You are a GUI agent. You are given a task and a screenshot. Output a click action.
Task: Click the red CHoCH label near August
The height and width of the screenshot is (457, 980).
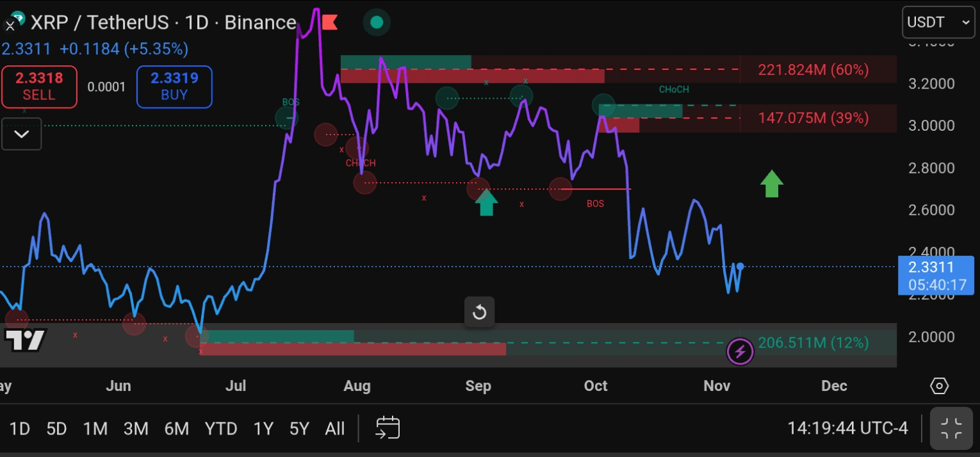361,163
